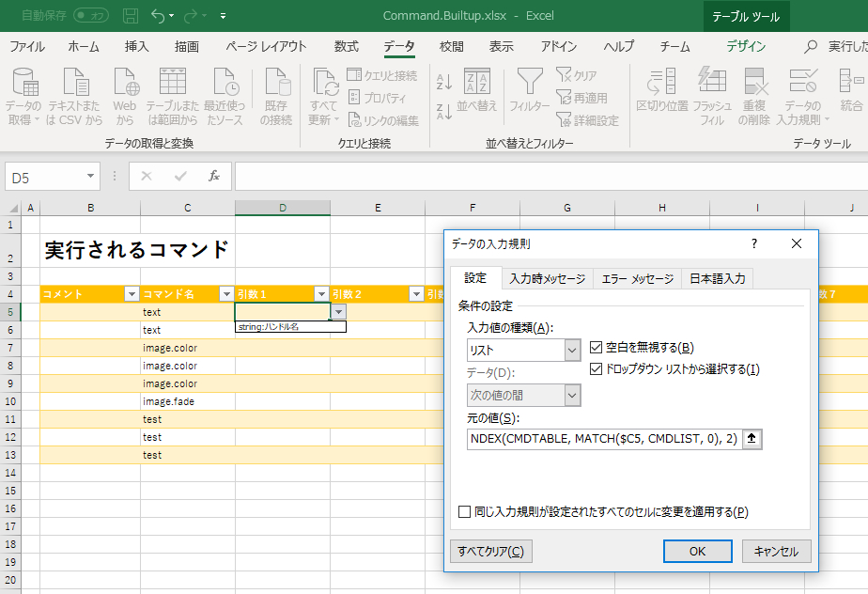The image size is (868, 594).
Task: Click the Save icon in title bar
Action: (131, 16)
